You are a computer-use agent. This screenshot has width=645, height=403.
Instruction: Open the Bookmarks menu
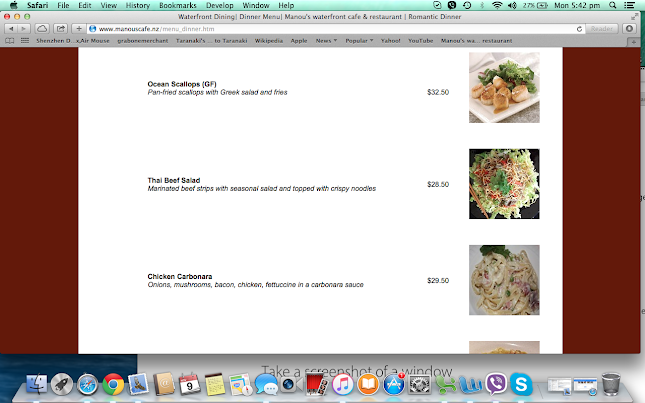pyautogui.click(x=178, y=5)
